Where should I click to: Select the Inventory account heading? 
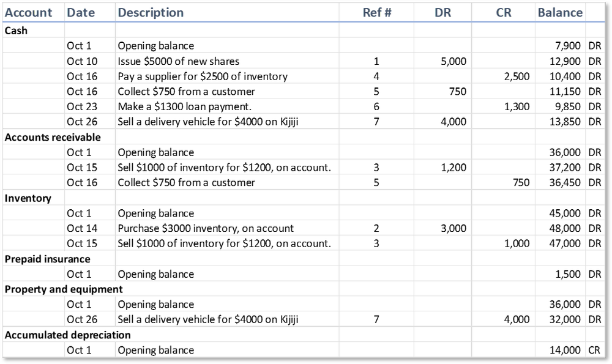point(28,198)
